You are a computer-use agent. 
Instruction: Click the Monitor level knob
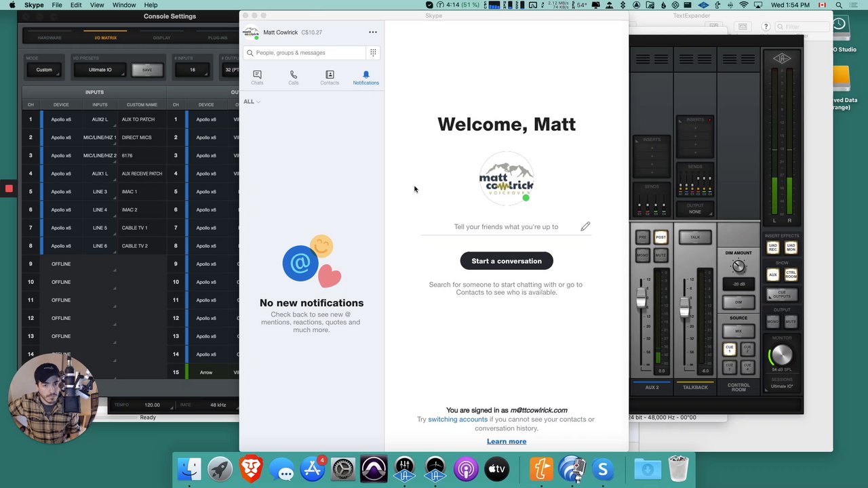(x=781, y=355)
